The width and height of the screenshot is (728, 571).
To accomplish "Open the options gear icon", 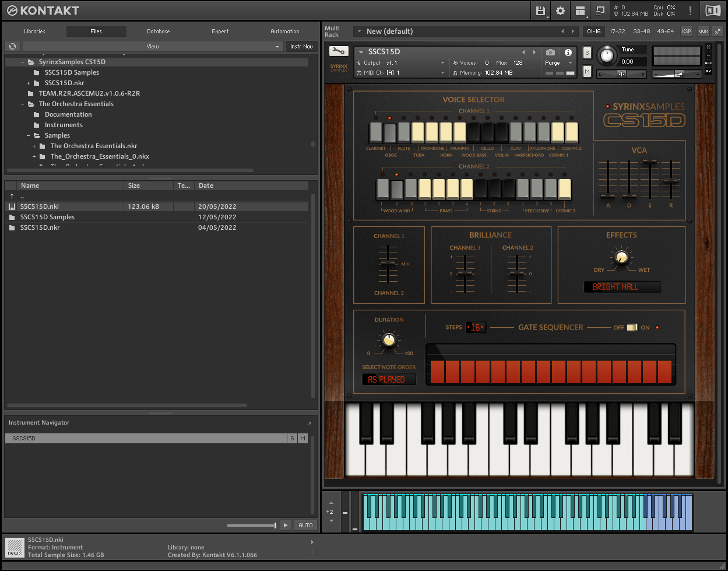I will [561, 10].
